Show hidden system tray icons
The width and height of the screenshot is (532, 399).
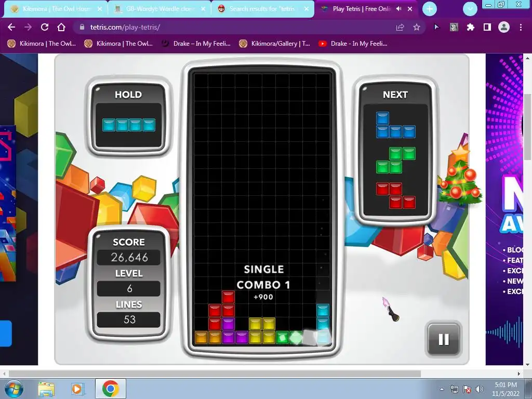(x=442, y=389)
